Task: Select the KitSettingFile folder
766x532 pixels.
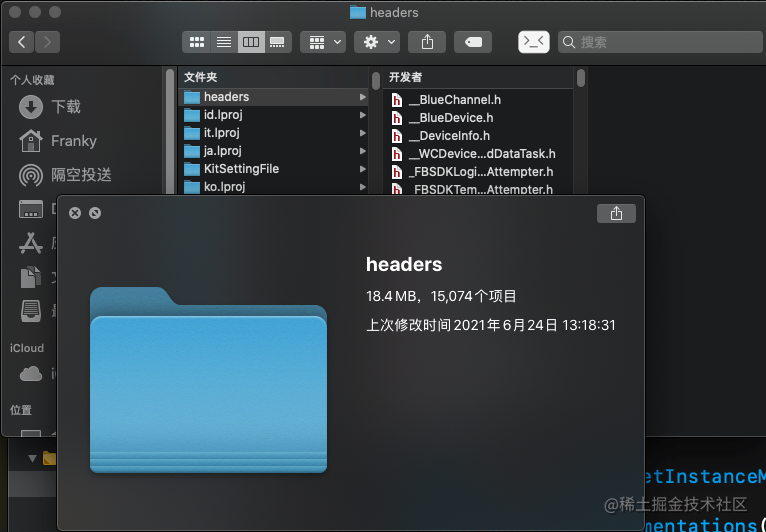Action: coord(274,169)
